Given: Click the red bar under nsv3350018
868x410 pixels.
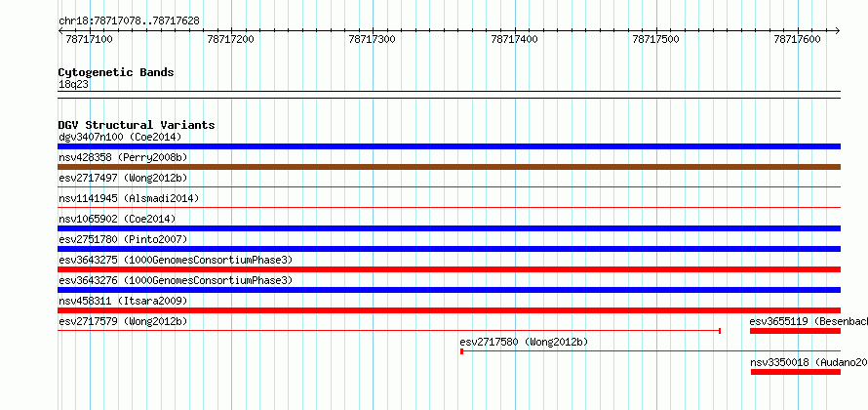Looking at the screenshot, I should (x=796, y=372).
